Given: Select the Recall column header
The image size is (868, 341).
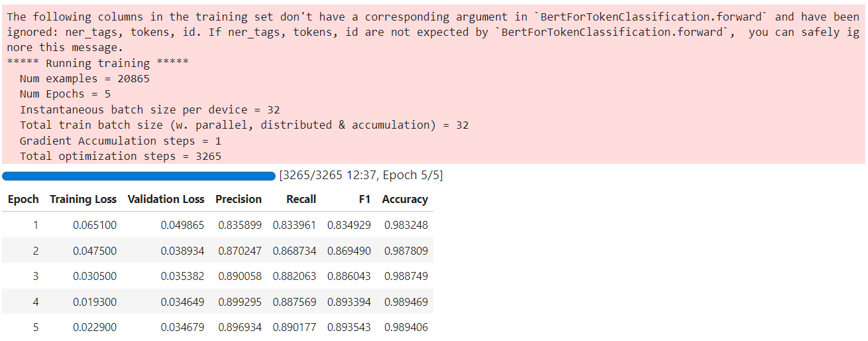Looking at the screenshot, I should pyautogui.click(x=301, y=199).
